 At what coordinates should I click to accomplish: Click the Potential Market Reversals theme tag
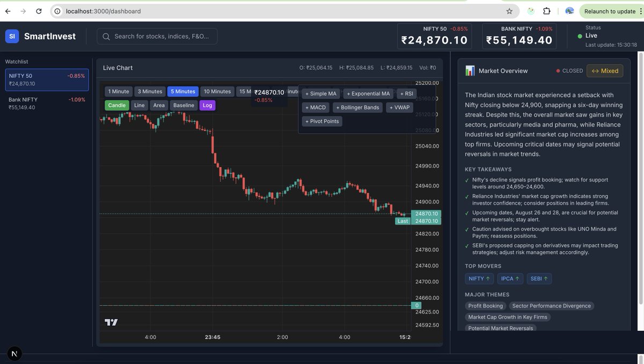pyautogui.click(x=501, y=328)
